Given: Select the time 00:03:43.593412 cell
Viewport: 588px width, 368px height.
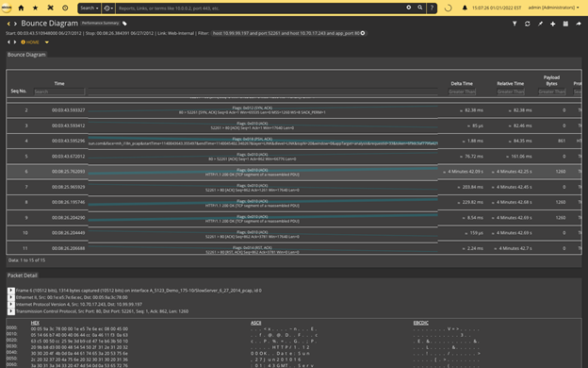Looking at the screenshot, I should click(68, 125).
